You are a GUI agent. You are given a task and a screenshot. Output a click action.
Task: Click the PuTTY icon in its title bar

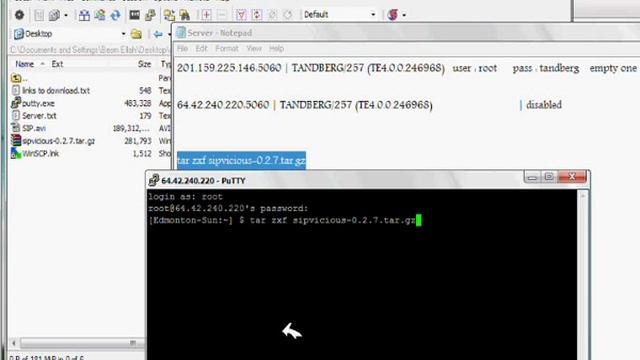click(154, 180)
